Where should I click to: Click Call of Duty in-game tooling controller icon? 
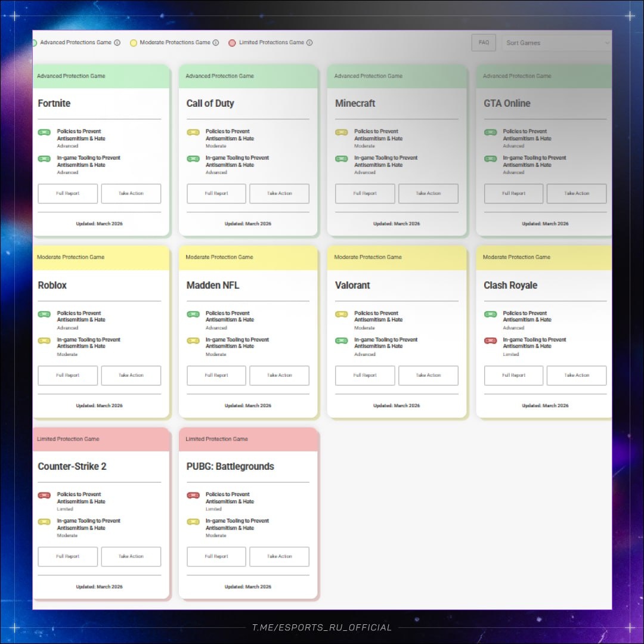193,159
